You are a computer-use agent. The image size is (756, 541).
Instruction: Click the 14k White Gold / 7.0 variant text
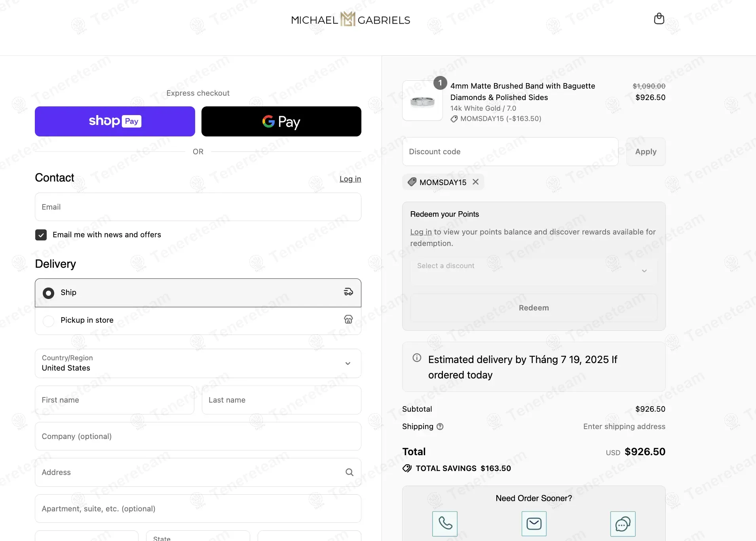483,108
